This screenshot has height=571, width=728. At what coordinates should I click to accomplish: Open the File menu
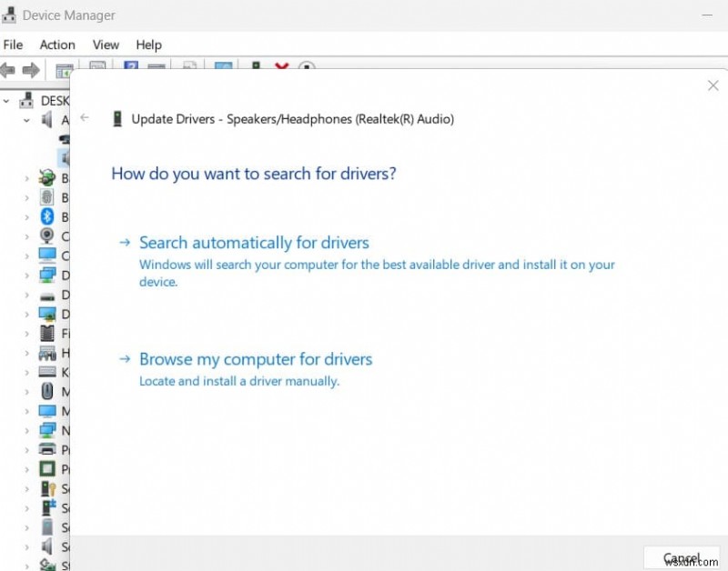point(13,45)
